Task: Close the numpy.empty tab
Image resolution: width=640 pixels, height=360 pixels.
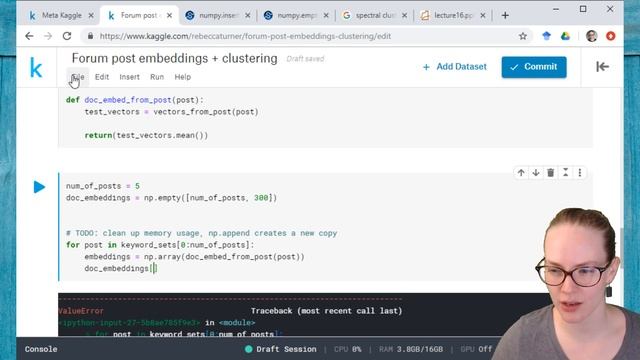Action: (x=326, y=16)
